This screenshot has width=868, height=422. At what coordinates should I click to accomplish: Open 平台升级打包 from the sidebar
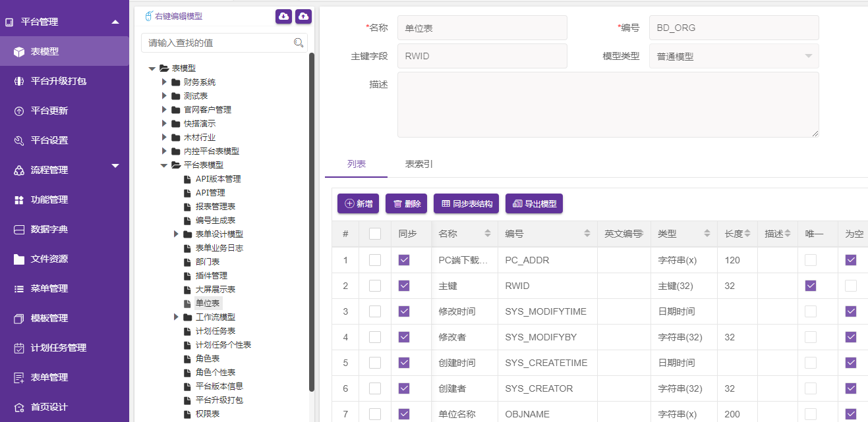[x=59, y=81]
